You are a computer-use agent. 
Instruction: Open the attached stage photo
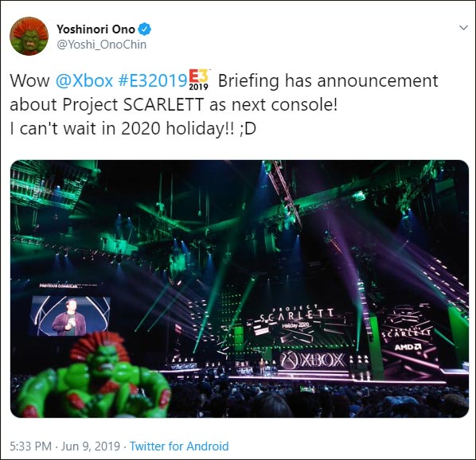pos(240,289)
